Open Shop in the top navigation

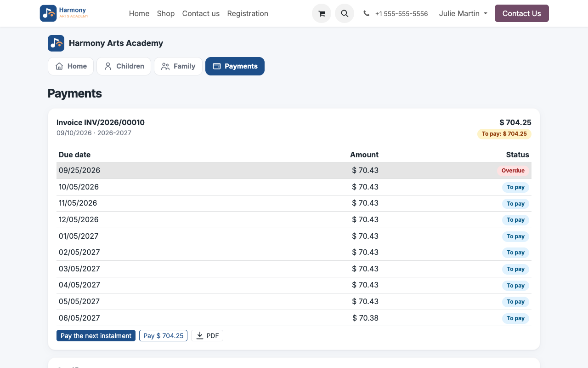[166, 13]
